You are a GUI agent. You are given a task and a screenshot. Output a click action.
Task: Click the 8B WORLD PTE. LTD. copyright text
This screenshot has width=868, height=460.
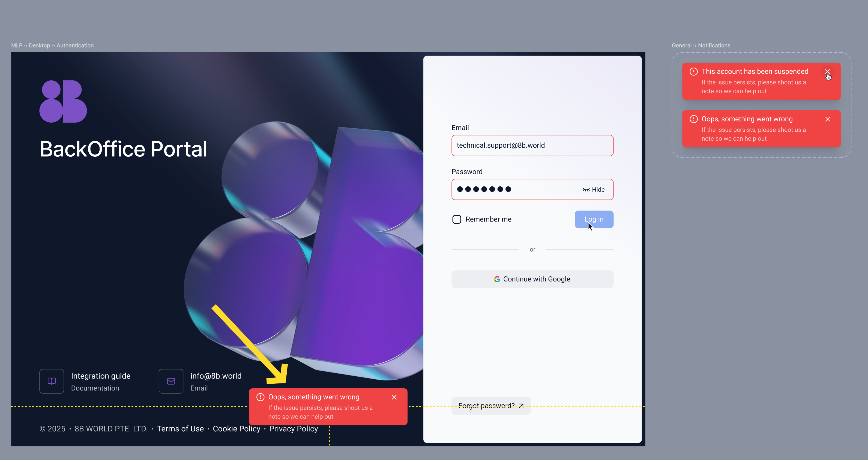pyautogui.click(x=111, y=429)
